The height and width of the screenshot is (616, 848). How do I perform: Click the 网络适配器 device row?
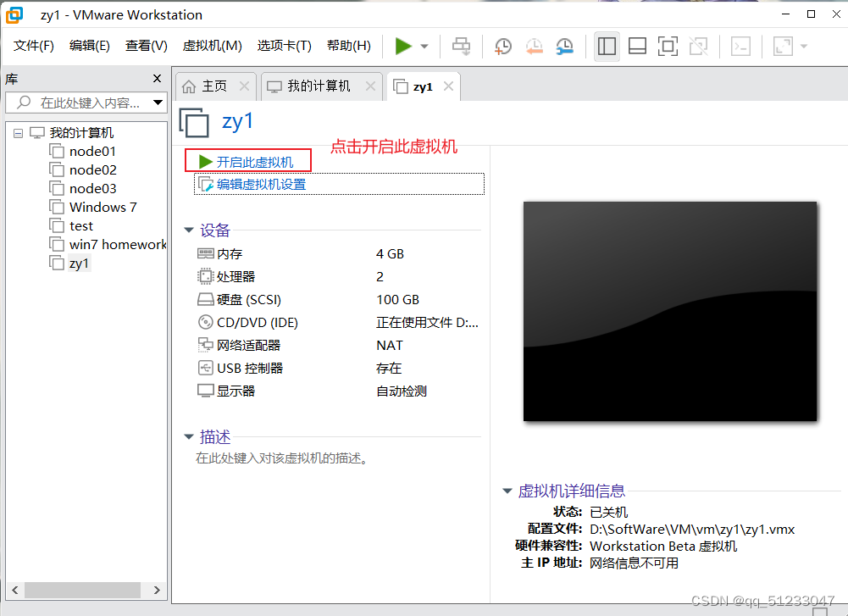pos(339,346)
